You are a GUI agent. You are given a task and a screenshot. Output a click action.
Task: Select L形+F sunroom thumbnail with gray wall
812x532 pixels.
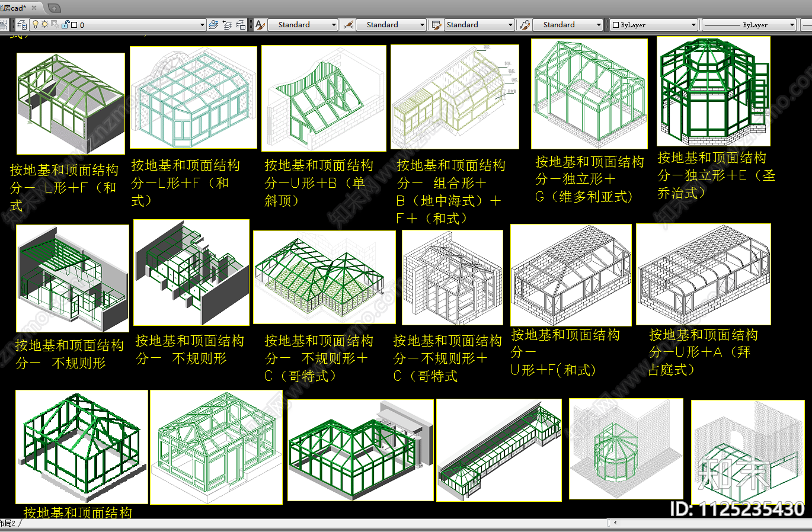point(71,104)
